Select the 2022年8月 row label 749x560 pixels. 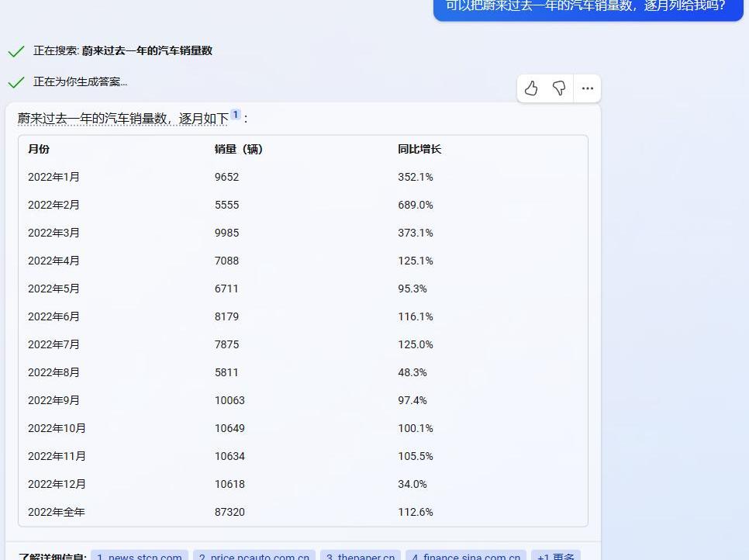53,372
